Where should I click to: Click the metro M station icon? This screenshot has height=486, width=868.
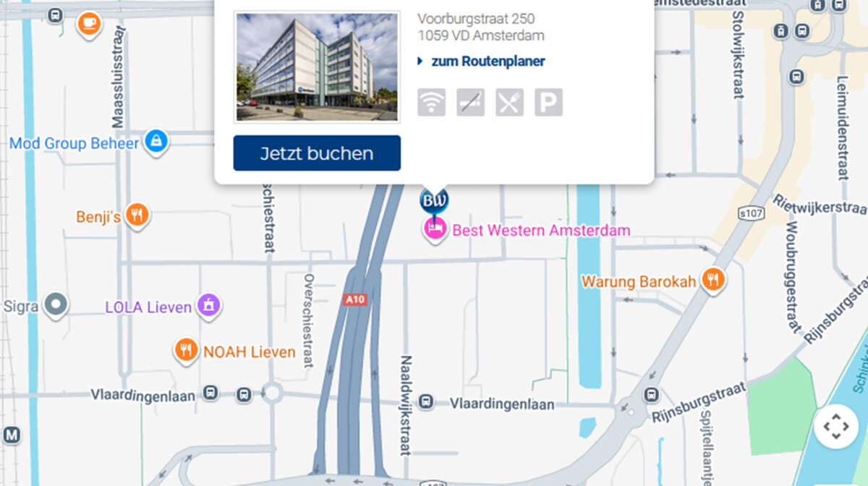tap(12, 435)
